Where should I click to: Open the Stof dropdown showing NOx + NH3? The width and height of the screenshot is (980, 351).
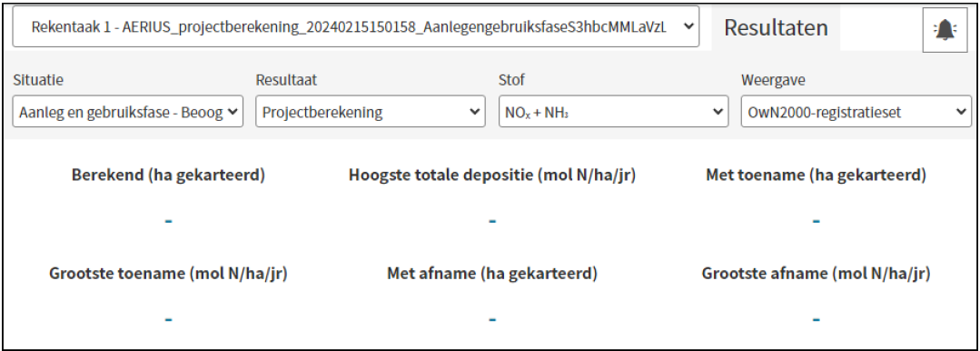pos(614,112)
